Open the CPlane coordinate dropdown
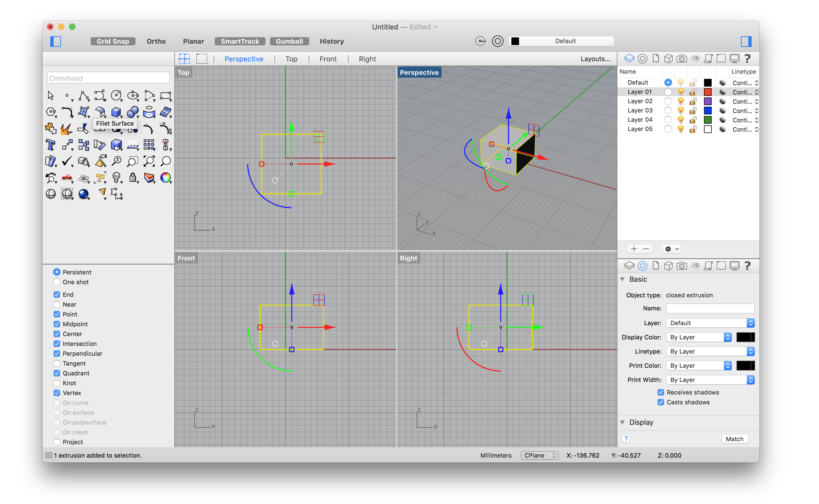The height and width of the screenshot is (504, 819). point(539,455)
